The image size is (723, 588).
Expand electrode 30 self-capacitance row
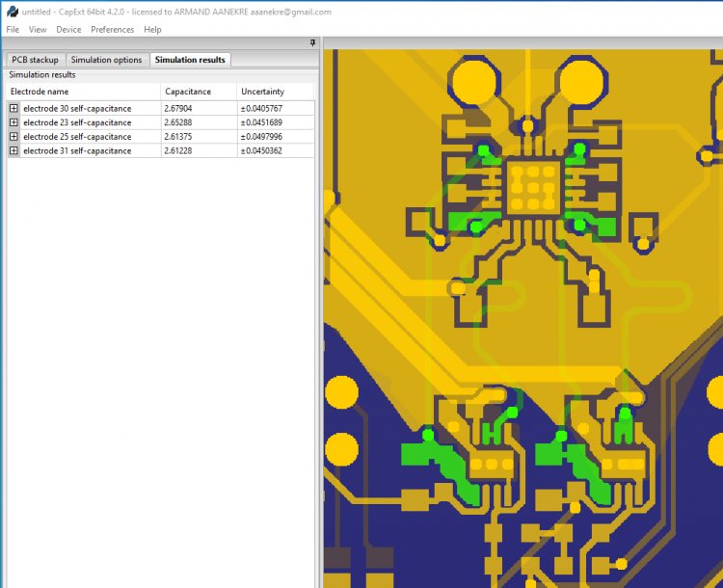coord(13,108)
